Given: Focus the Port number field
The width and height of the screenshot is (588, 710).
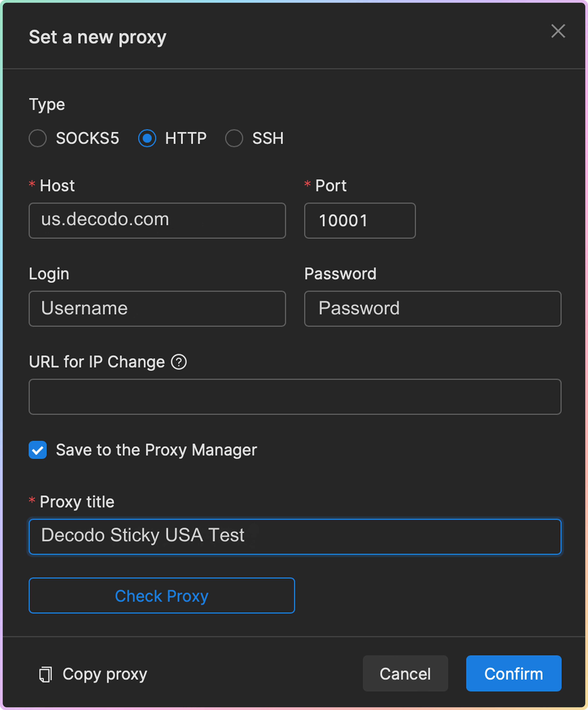Looking at the screenshot, I should [x=359, y=220].
